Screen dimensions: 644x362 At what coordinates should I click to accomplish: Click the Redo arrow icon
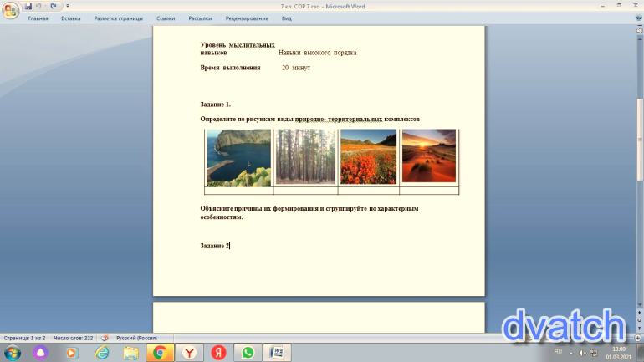(x=54, y=6)
